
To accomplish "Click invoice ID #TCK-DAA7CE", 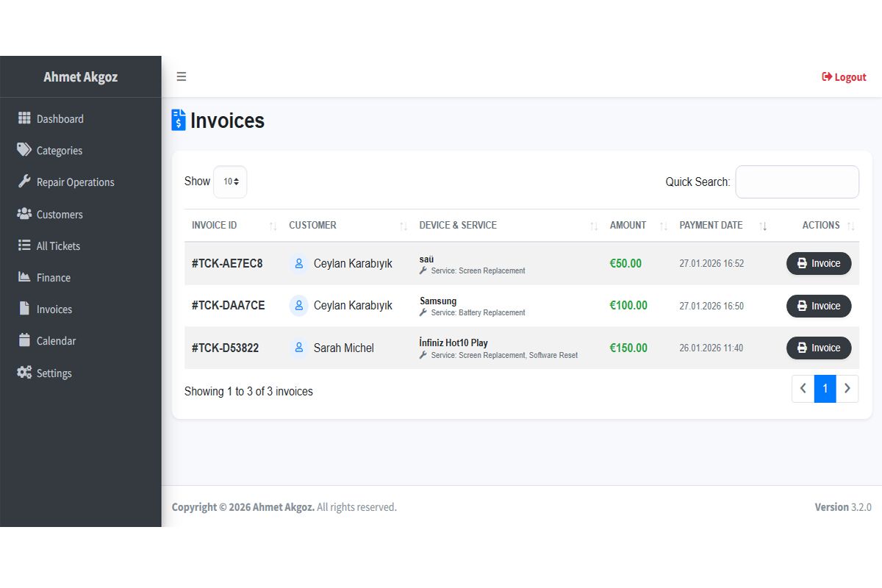I will (x=228, y=305).
